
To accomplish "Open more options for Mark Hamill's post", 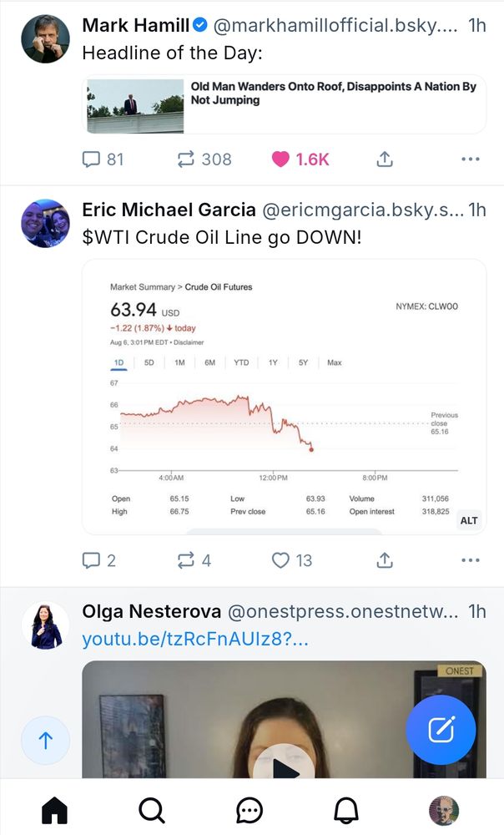I will (x=471, y=159).
